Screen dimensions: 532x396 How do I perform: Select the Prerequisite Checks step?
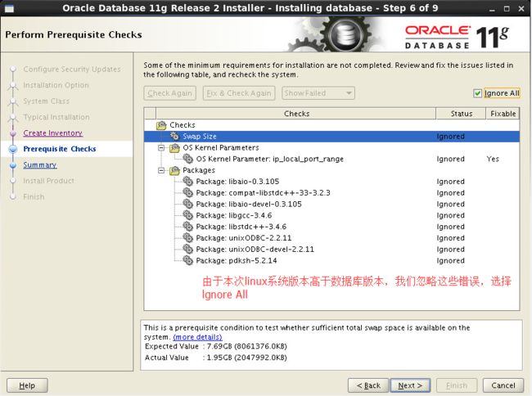pyautogui.click(x=60, y=149)
